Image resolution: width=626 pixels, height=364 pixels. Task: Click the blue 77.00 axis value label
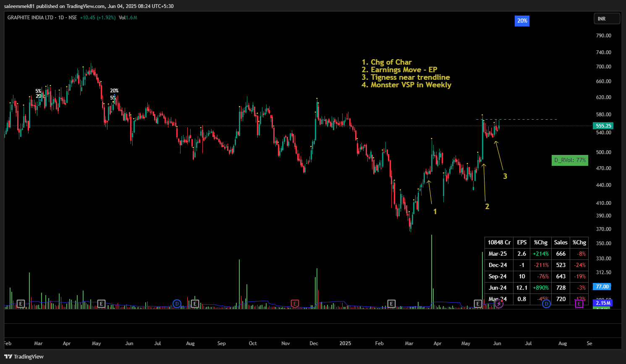pos(602,287)
